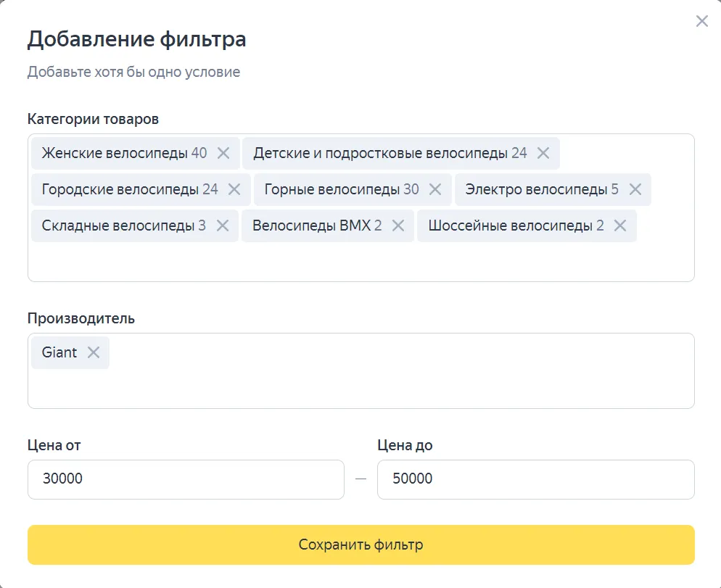Viewport: 721px width, 588px height.
Task: Click the Цена до label
Action: pos(405,445)
